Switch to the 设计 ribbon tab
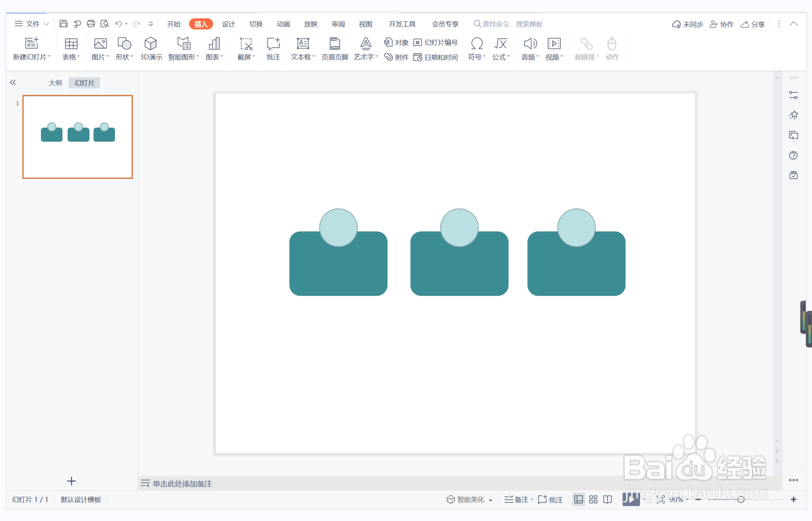Viewport: 812px width, 521px height. coord(228,24)
